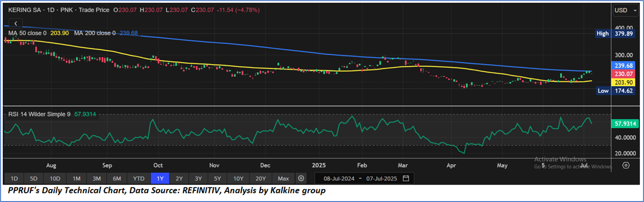Select the active 1Y range

pyautogui.click(x=160, y=178)
